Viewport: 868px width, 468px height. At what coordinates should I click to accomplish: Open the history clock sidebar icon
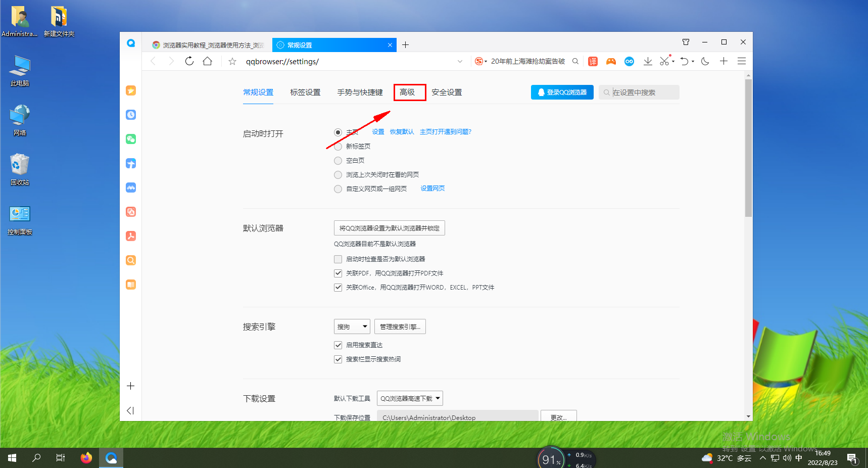[131, 115]
